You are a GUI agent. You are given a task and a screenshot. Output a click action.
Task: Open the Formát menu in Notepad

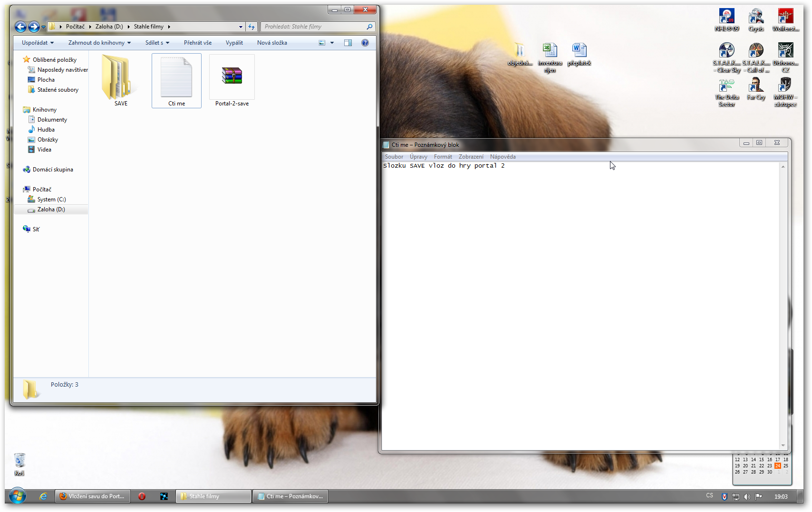[x=443, y=157]
